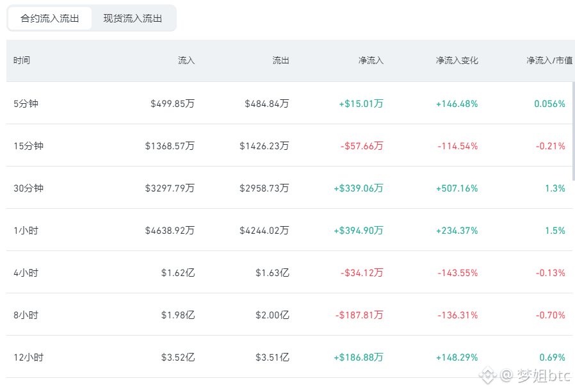The height and width of the screenshot is (392, 575).
Task: Click the -114.54% change value
Action: (458, 146)
